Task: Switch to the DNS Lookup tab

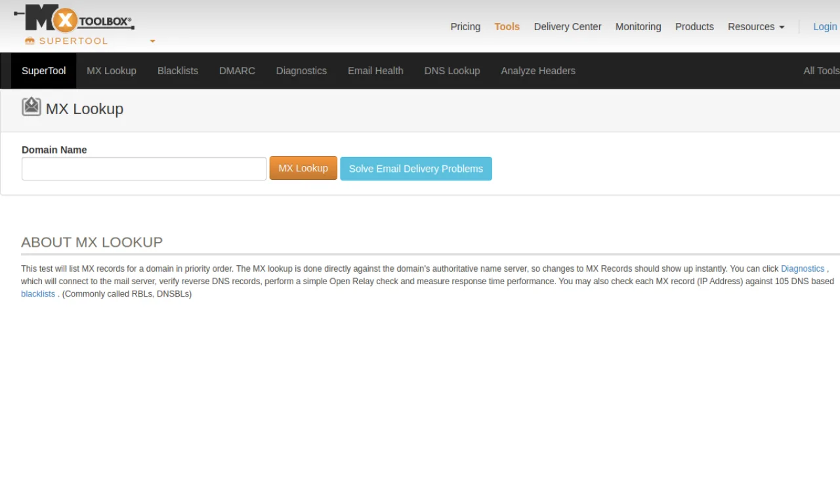Action: [x=452, y=71]
